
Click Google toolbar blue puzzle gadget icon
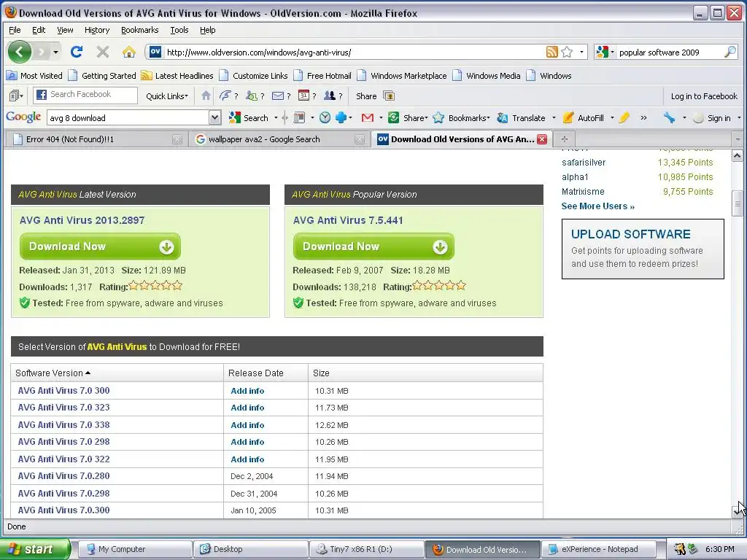coord(341,117)
